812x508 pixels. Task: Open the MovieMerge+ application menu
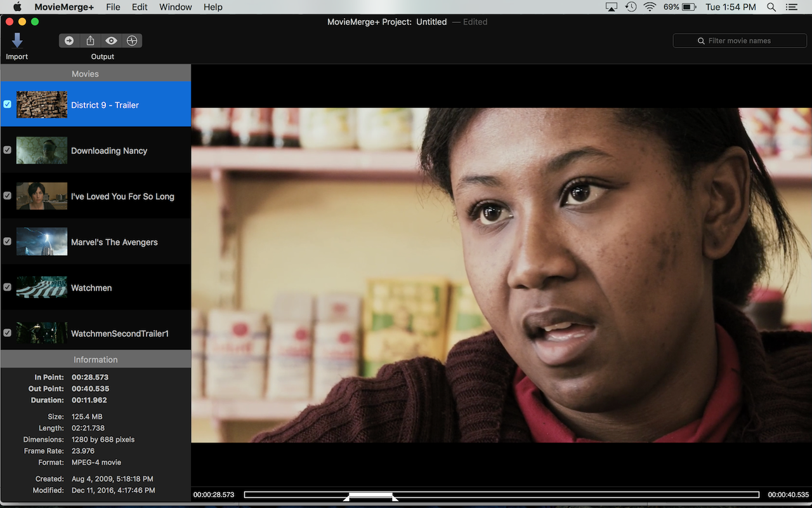click(64, 7)
